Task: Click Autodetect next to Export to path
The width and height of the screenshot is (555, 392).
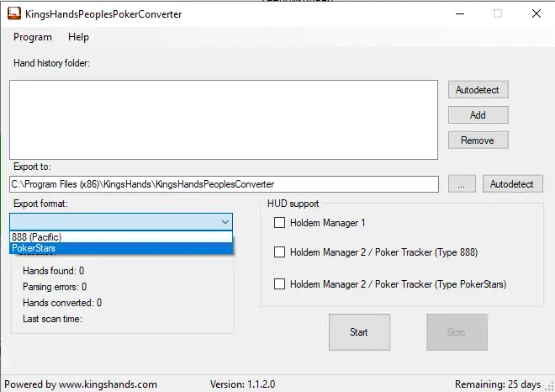Action: (512, 184)
